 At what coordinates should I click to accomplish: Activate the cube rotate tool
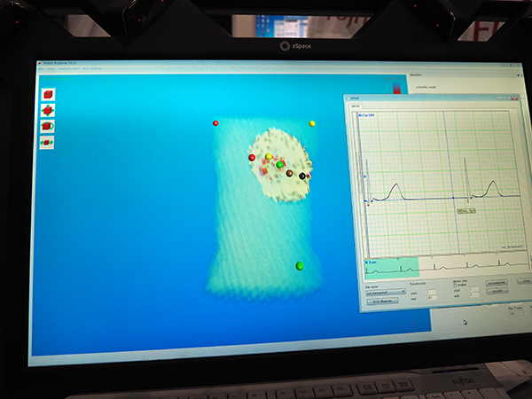(x=47, y=126)
